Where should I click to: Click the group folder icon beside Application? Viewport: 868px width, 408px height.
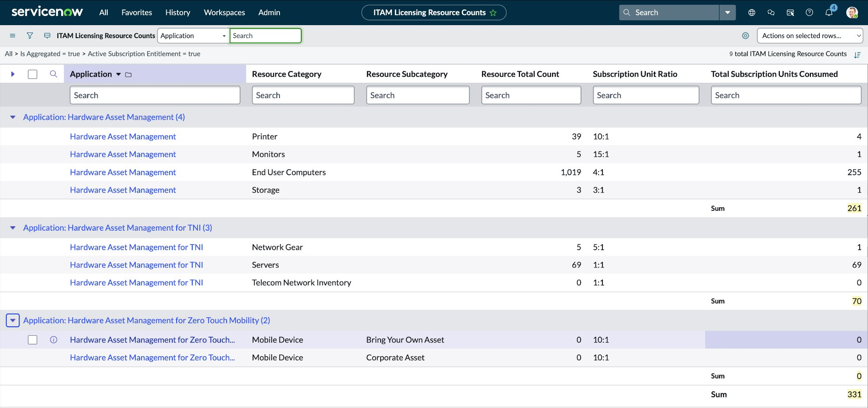pyautogui.click(x=128, y=75)
